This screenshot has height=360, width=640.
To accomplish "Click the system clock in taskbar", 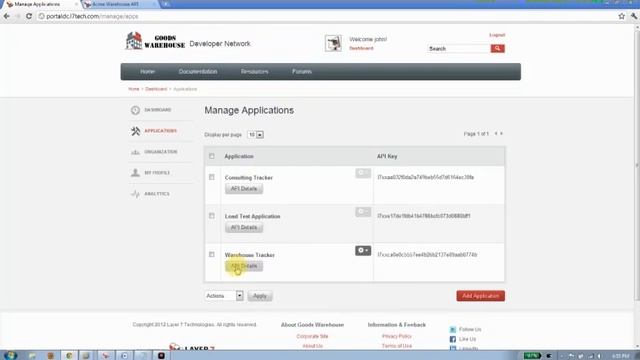I will [x=621, y=356].
